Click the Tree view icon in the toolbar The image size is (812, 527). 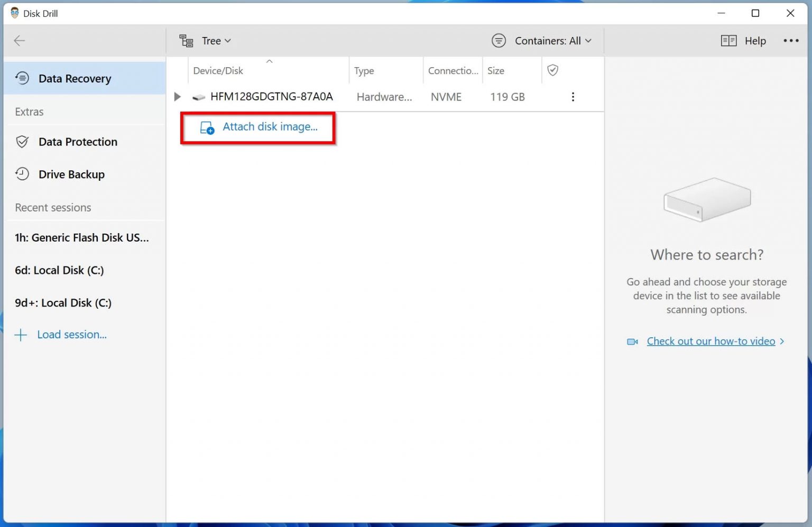click(186, 40)
